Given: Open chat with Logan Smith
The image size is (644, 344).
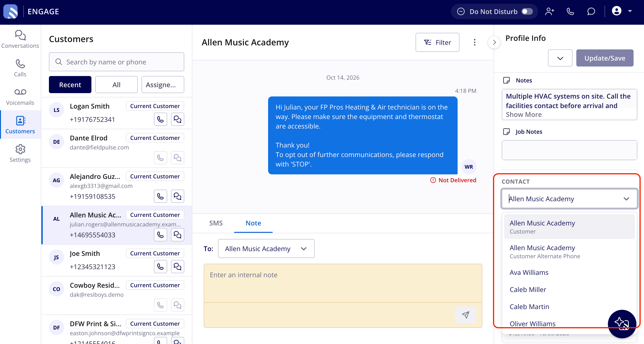Looking at the screenshot, I should (177, 119).
